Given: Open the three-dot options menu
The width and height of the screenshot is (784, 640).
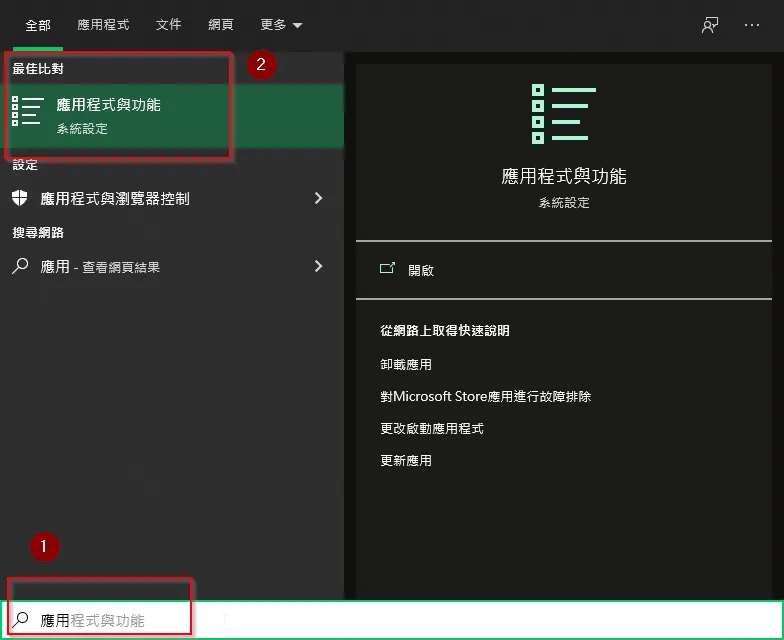Looking at the screenshot, I should 752,25.
